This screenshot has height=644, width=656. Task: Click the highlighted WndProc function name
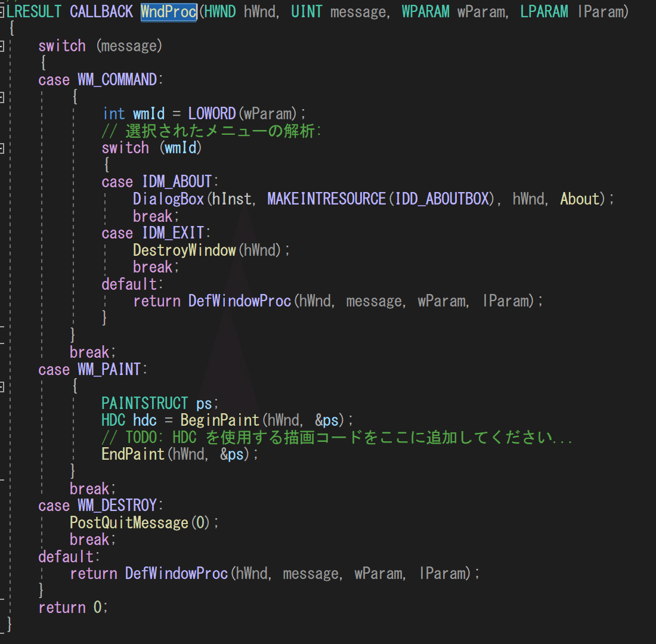pyautogui.click(x=169, y=12)
